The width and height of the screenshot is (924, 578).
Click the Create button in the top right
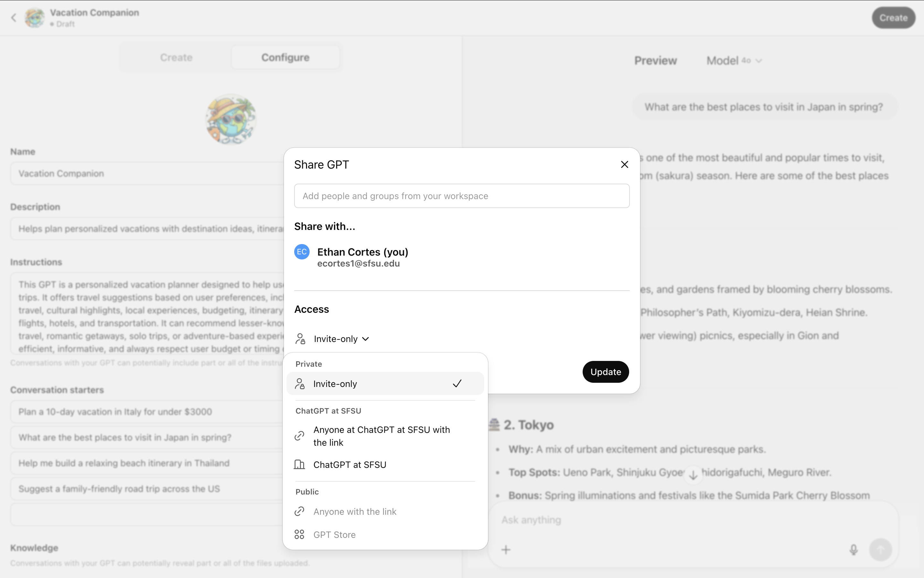(x=893, y=18)
